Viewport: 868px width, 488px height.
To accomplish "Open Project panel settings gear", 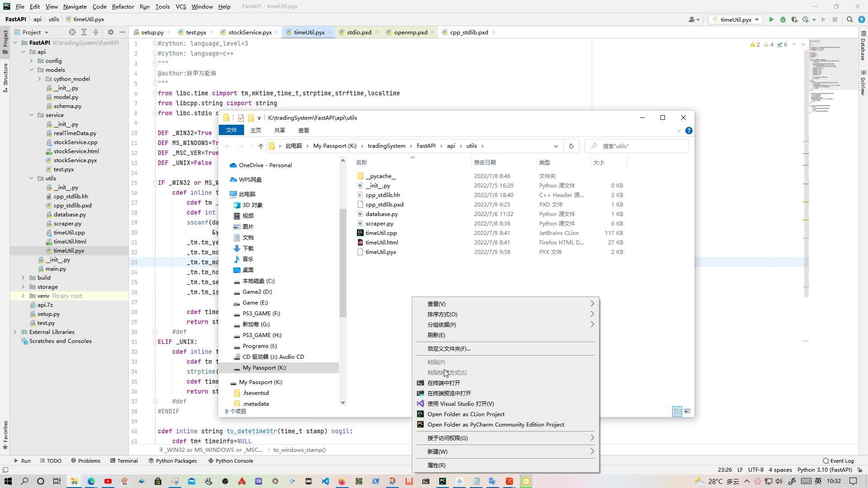I will (x=111, y=32).
